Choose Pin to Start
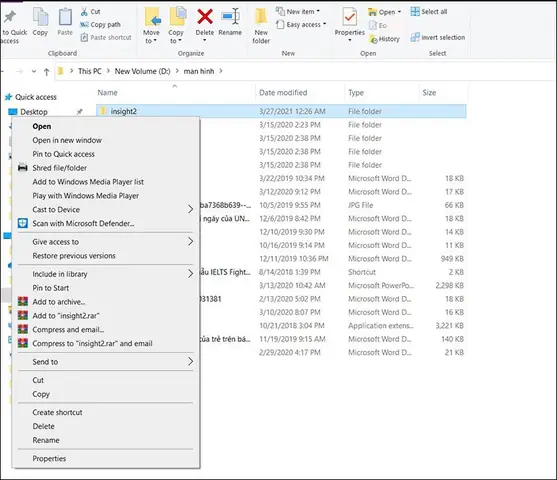The width and height of the screenshot is (557, 480). [x=51, y=288]
